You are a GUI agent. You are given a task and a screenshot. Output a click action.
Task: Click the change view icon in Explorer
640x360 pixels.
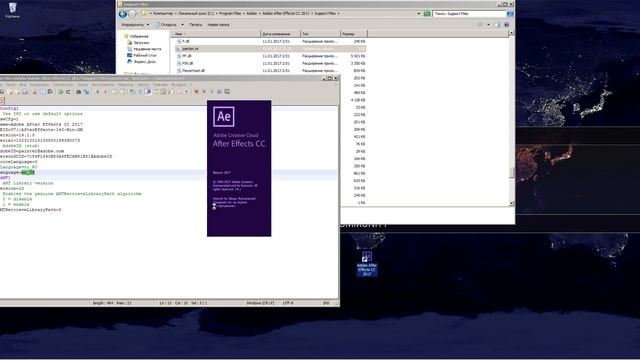pos(480,25)
